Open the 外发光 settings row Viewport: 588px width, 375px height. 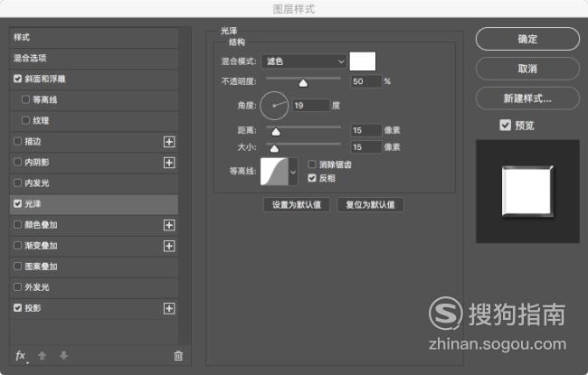[94, 287]
